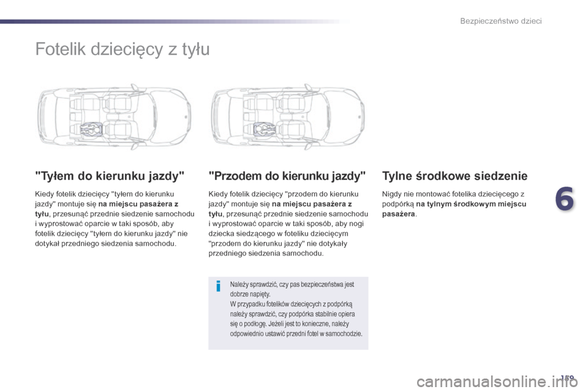Viewport: 588px width, 392px height.
Task: Click the line "Kiedy fotelik dziecięcy "tyłem do kierunku"
Action: pyautogui.click(x=104, y=194)
